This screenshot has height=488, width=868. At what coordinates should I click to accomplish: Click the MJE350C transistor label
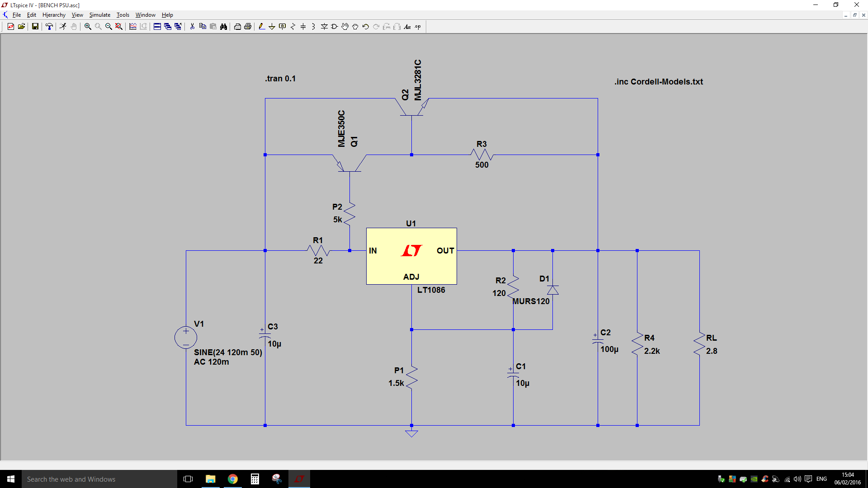pos(341,128)
